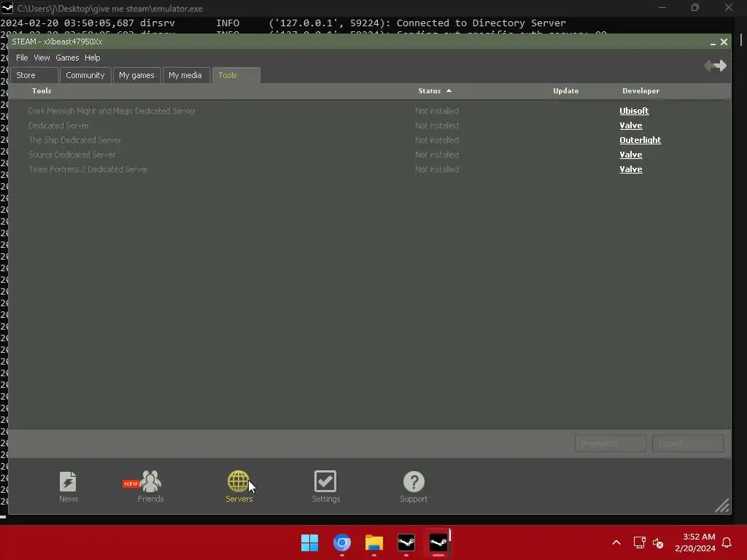This screenshot has width=747, height=560.
Task: Open the Help menu
Action: click(x=93, y=58)
